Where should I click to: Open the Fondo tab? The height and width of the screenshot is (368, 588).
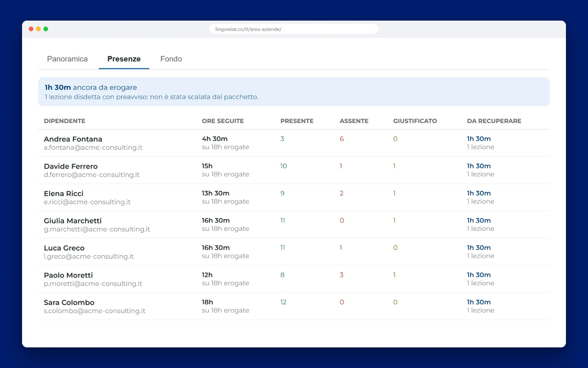pos(171,59)
